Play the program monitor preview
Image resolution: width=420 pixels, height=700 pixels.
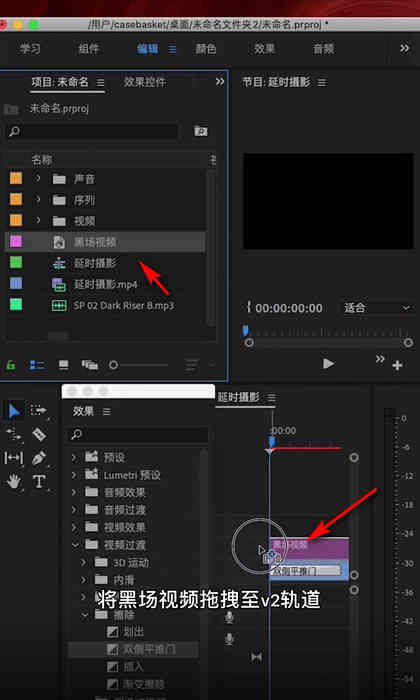(329, 364)
